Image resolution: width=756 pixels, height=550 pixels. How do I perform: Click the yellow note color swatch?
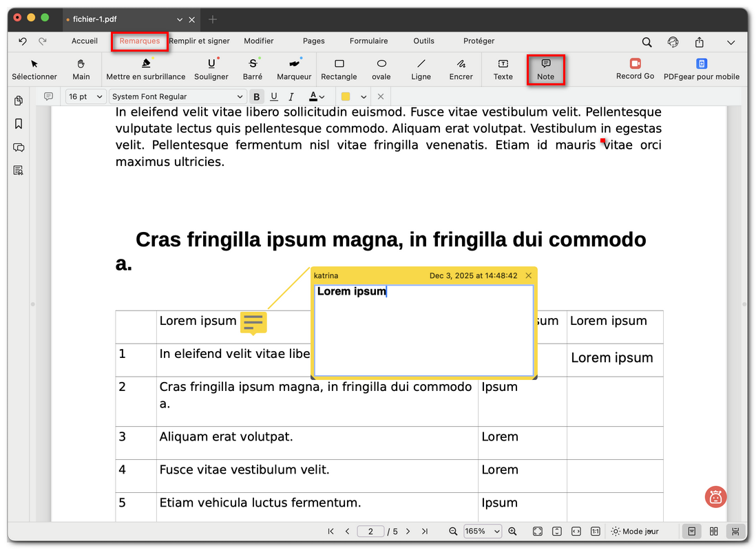tap(346, 97)
